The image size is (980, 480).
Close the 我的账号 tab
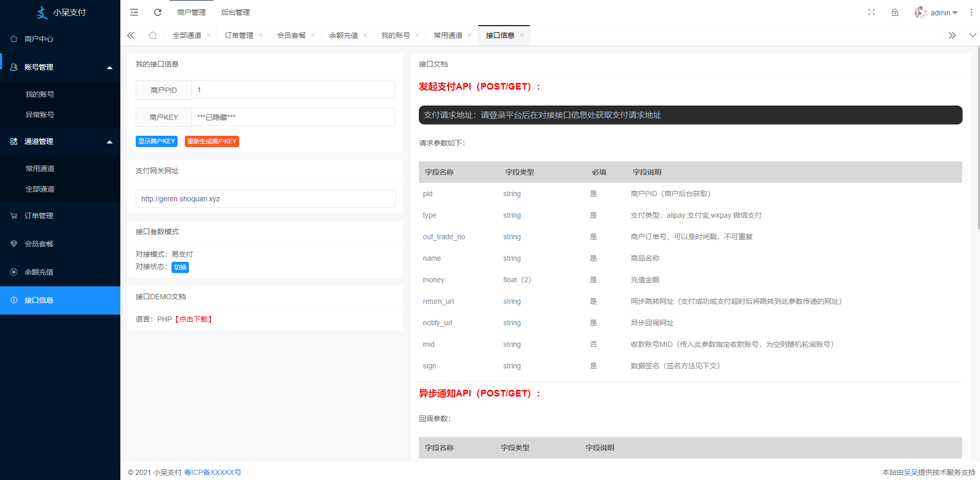point(417,35)
